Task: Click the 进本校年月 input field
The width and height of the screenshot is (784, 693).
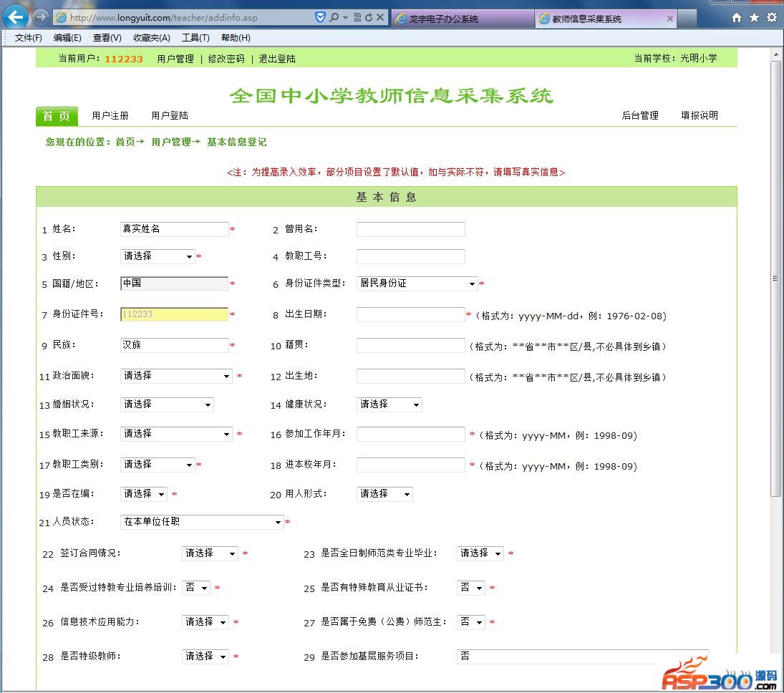Action: click(410, 465)
